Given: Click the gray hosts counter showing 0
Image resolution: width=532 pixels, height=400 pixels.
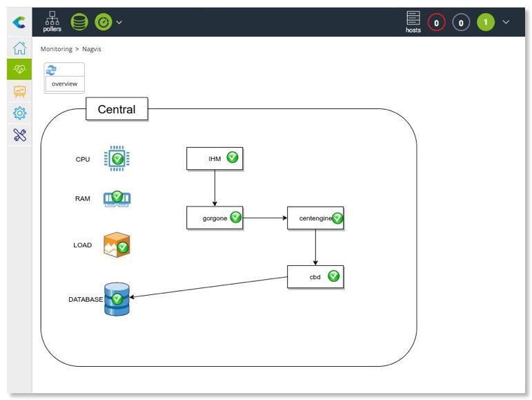Looking at the screenshot, I should pyautogui.click(x=461, y=23).
